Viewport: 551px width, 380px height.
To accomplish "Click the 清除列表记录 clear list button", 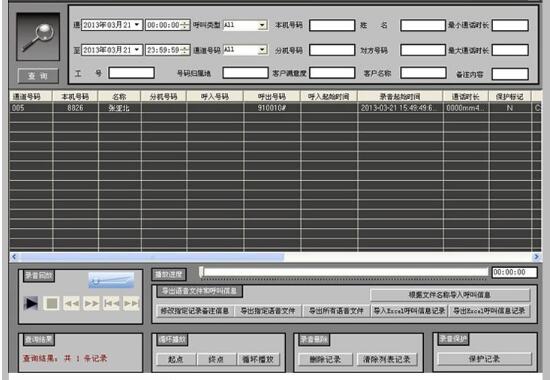I will click(387, 359).
